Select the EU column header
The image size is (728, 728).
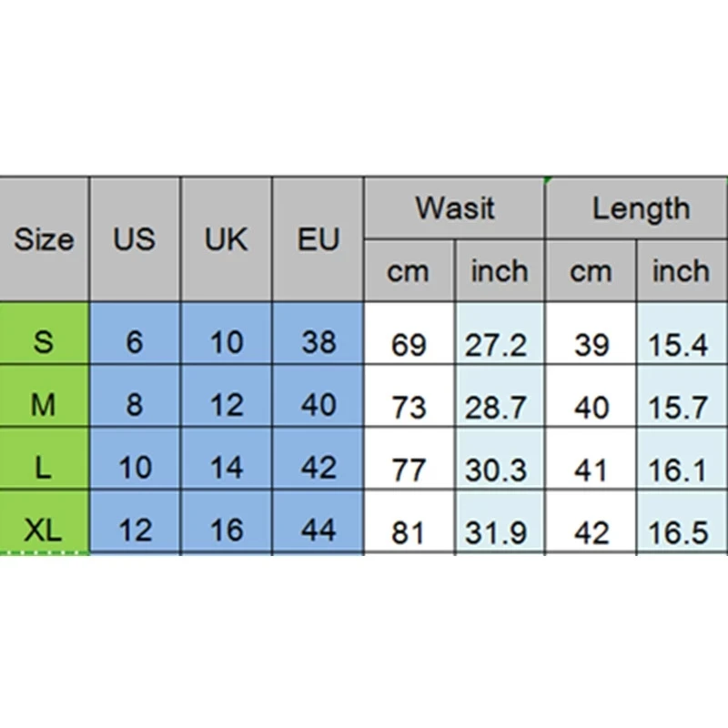[x=318, y=240]
